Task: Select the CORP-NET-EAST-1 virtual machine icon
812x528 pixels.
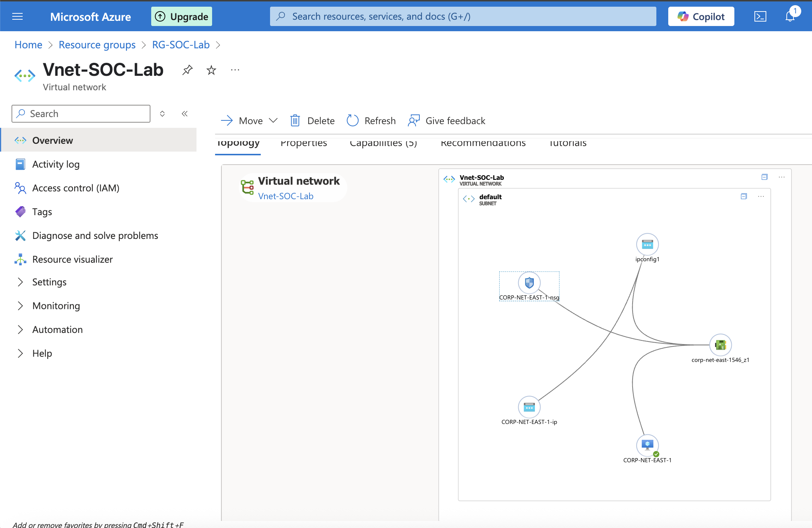Action: (x=647, y=445)
